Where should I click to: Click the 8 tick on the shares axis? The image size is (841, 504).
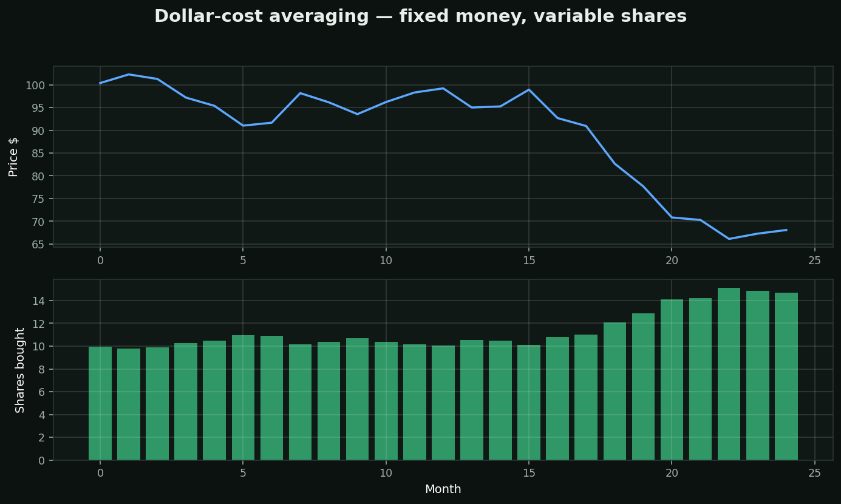(x=43, y=369)
